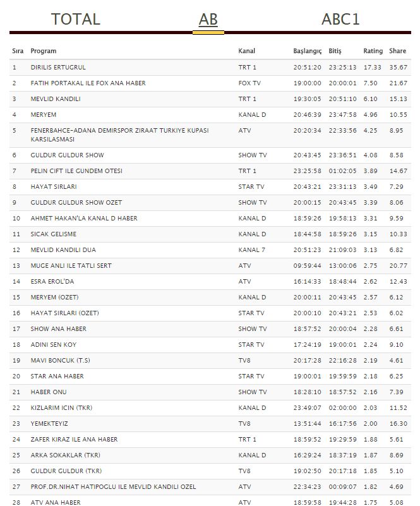Select the ESRA EROL'DA program row
Screen dimensions: 420x506
point(52,281)
